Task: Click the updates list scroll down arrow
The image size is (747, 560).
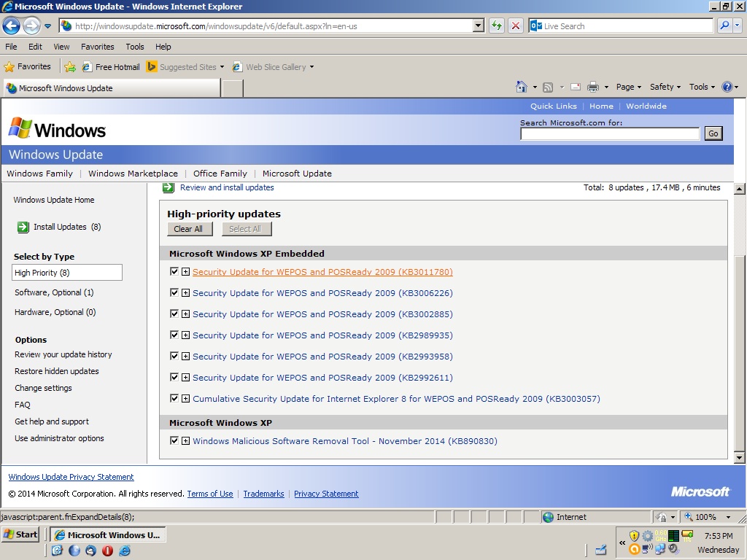Action: pyautogui.click(x=739, y=458)
